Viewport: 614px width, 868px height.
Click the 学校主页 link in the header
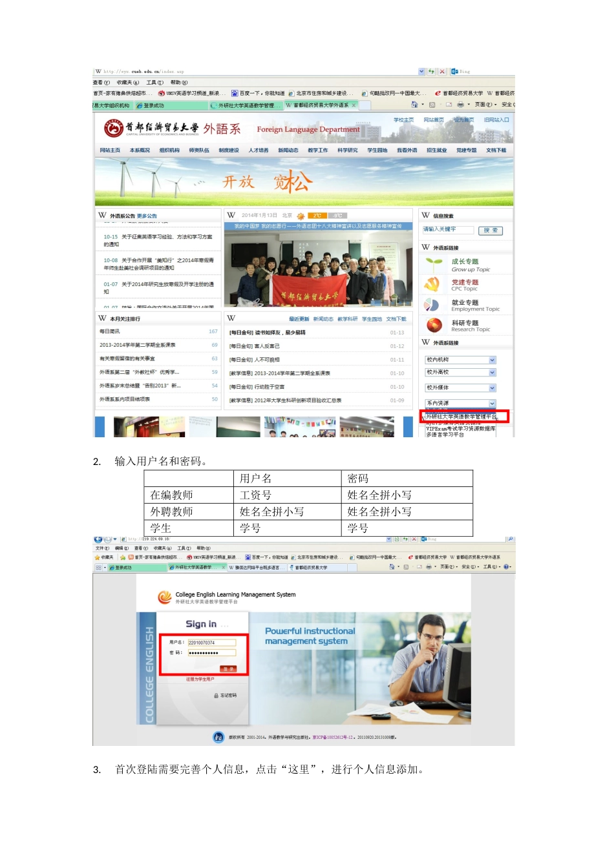point(404,120)
